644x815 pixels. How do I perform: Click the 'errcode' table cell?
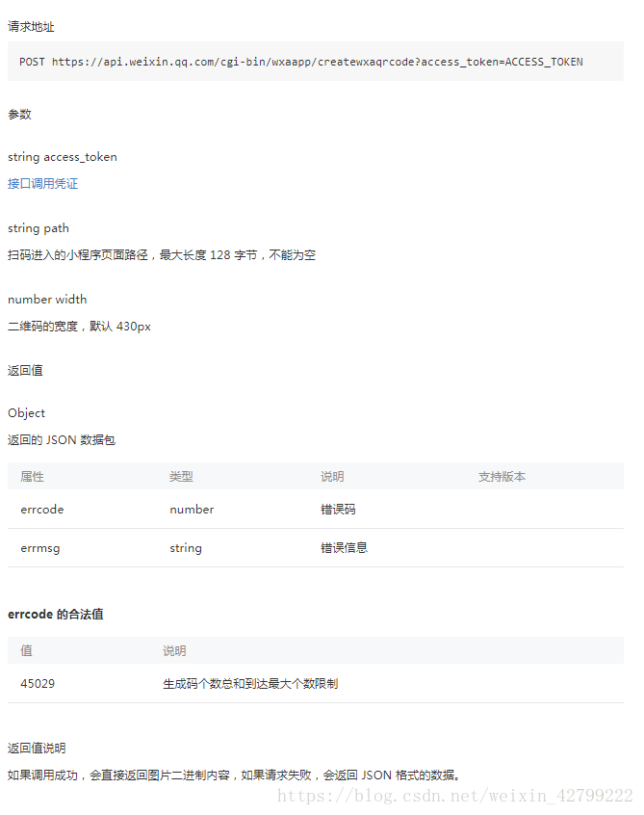click(42, 510)
